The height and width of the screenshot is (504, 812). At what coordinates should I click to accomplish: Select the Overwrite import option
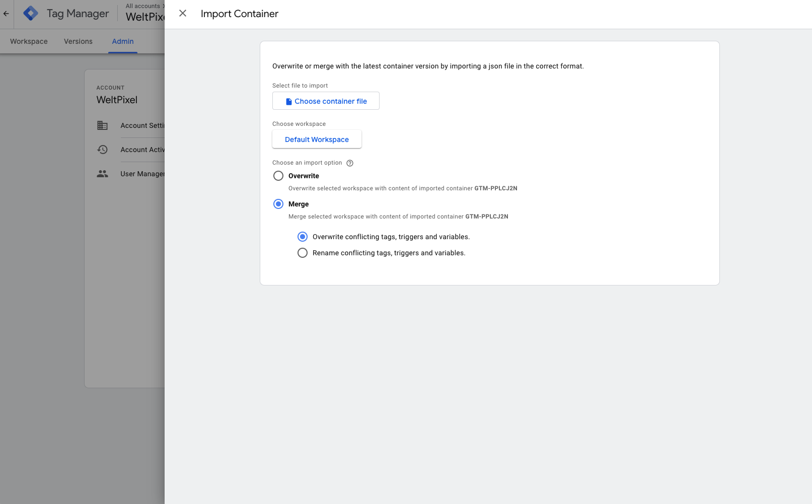278,176
